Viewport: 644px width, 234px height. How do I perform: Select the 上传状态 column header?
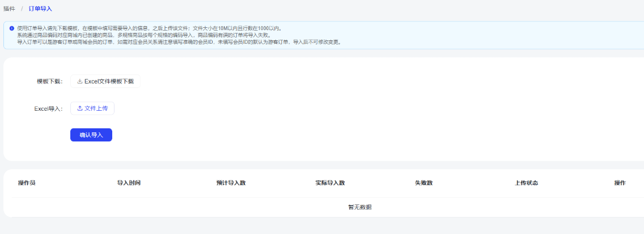[526, 183]
